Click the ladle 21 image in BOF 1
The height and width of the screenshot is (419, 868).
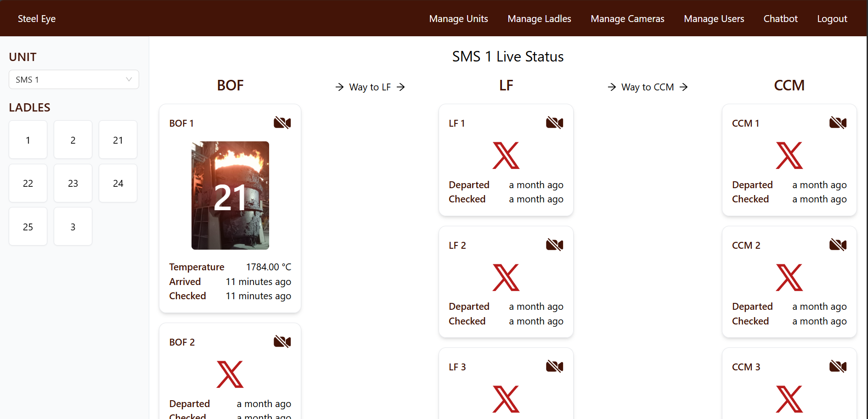coord(230,196)
